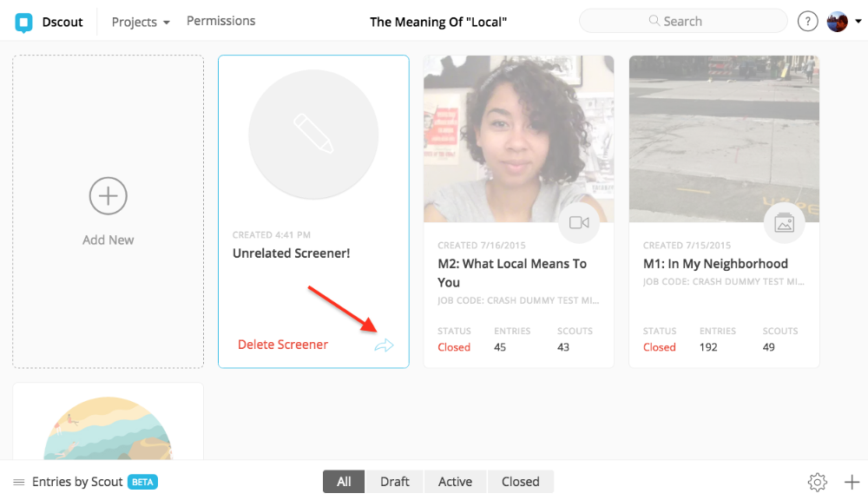Expand the account menu arrow beside avatar
The width and height of the screenshot is (868, 500).
click(x=858, y=22)
